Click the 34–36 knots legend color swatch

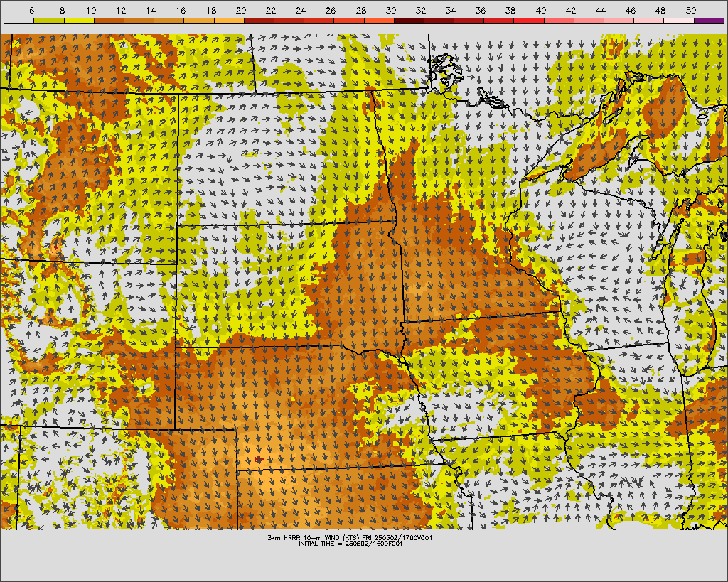coord(469,21)
